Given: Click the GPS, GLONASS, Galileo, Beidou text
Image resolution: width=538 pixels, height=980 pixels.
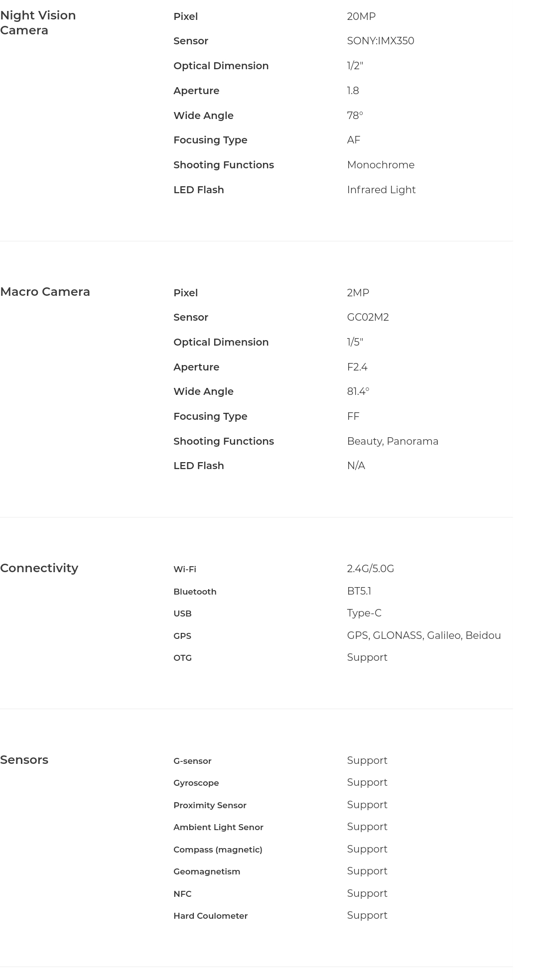Looking at the screenshot, I should click(x=423, y=635).
